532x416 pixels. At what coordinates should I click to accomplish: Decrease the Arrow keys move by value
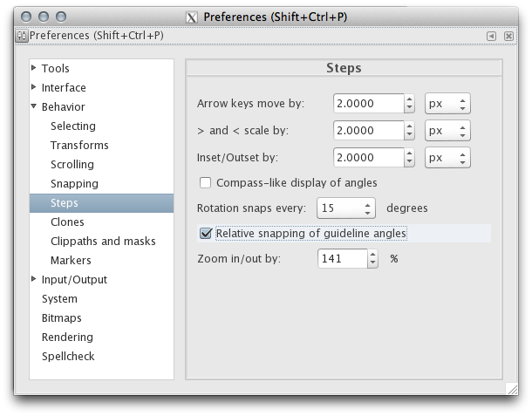click(x=409, y=107)
